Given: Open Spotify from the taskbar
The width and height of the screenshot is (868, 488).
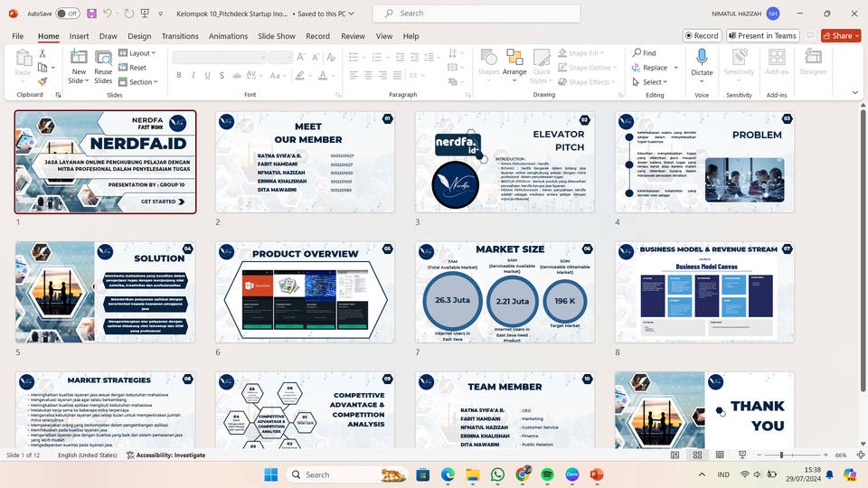Looking at the screenshot, I should tap(547, 474).
